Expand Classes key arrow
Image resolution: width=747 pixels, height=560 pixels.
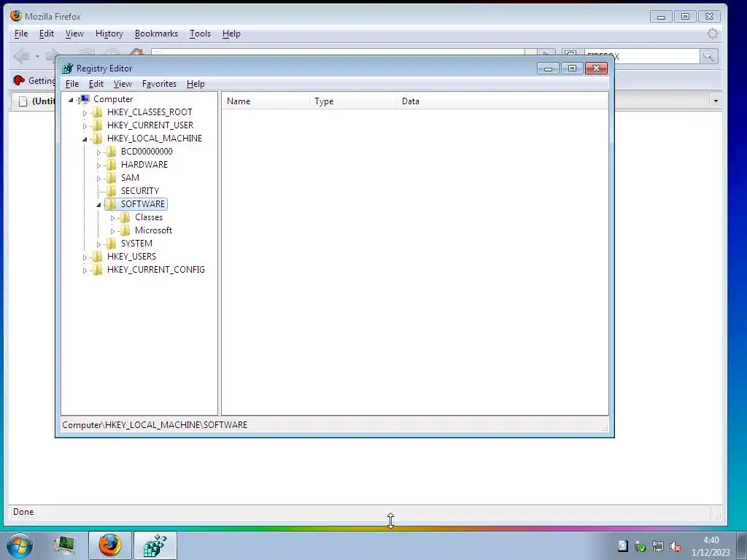pos(112,218)
